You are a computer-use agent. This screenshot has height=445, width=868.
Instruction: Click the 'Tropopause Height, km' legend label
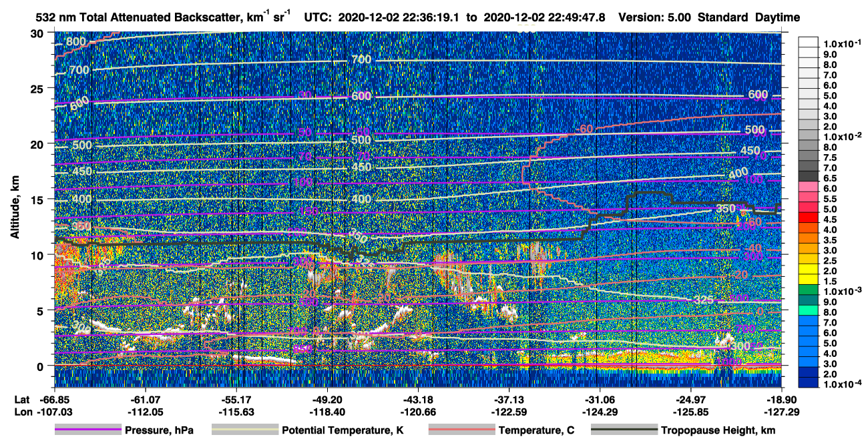pos(718,431)
